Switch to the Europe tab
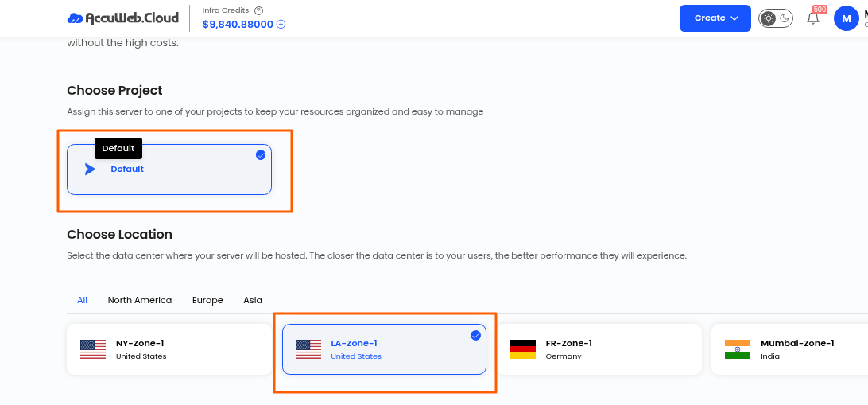The width and height of the screenshot is (868, 405). [x=207, y=300]
